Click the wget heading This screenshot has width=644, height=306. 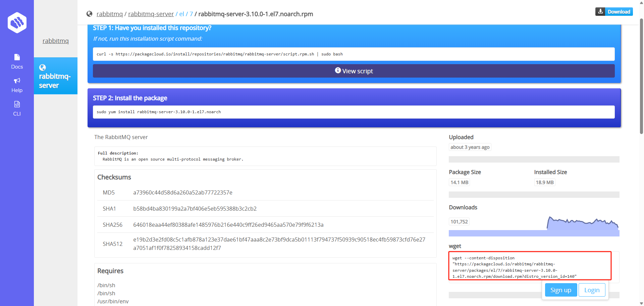[455, 246]
